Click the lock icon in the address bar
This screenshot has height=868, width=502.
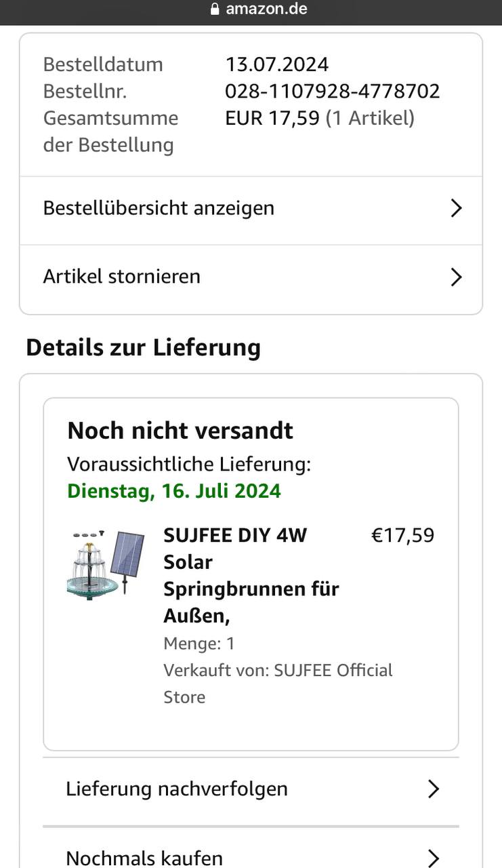[x=215, y=9]
